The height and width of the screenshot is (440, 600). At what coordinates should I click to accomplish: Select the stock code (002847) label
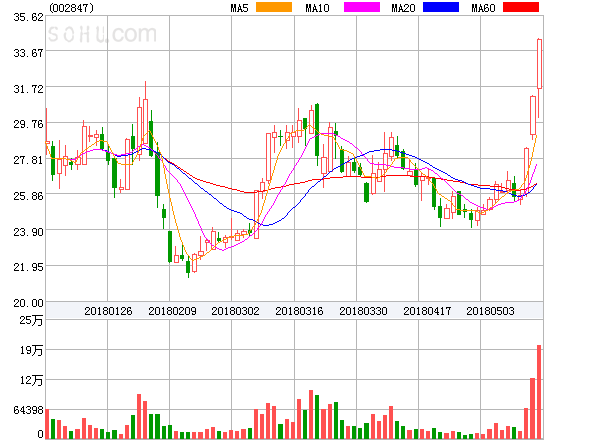tap(72, 8)
